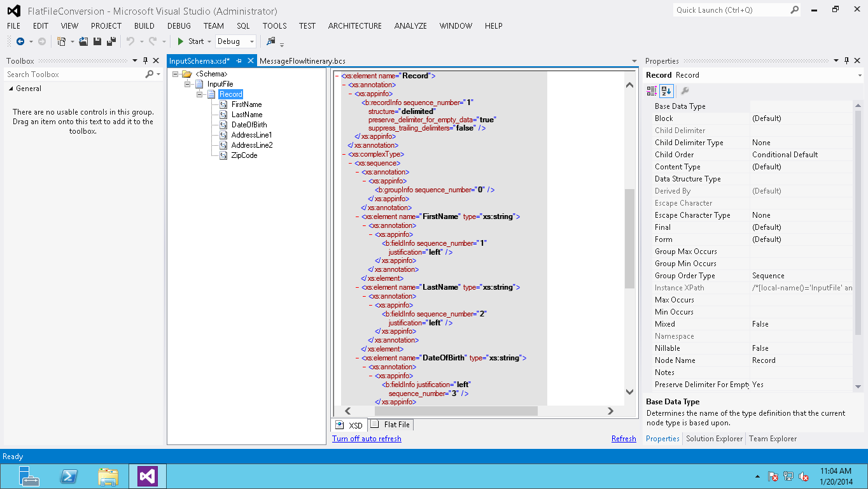Click the Quick Launch search magnifier icon
868x489 pixels.
[x=795, y=10]
